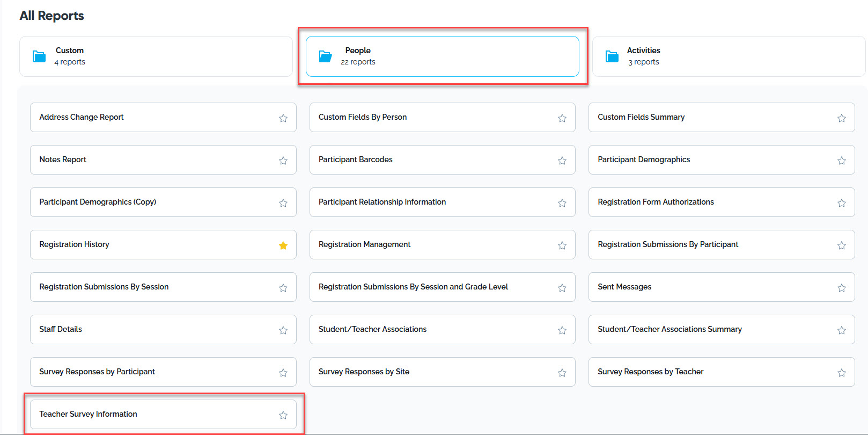
Task: Switch to the Activities reports category
Action: (x=729, y=56)
